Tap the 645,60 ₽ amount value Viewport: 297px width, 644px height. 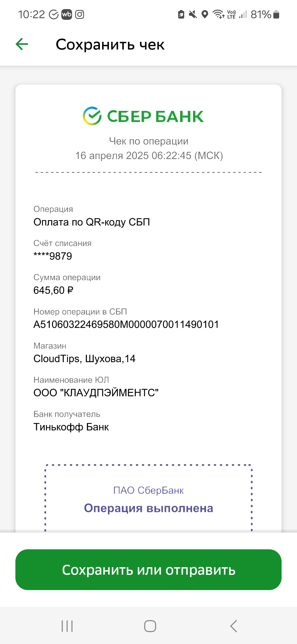pyautogui.click(x=53, y=290)
